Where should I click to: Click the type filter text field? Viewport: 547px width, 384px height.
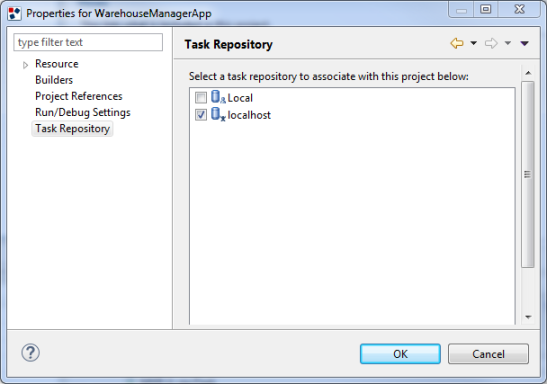[88, 42]
